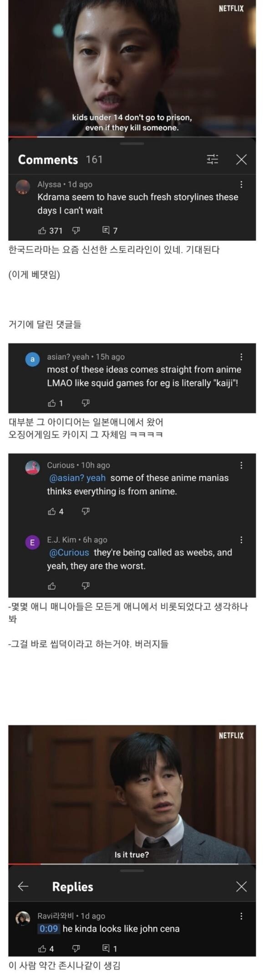Close the Replies panel

(242, 886)
